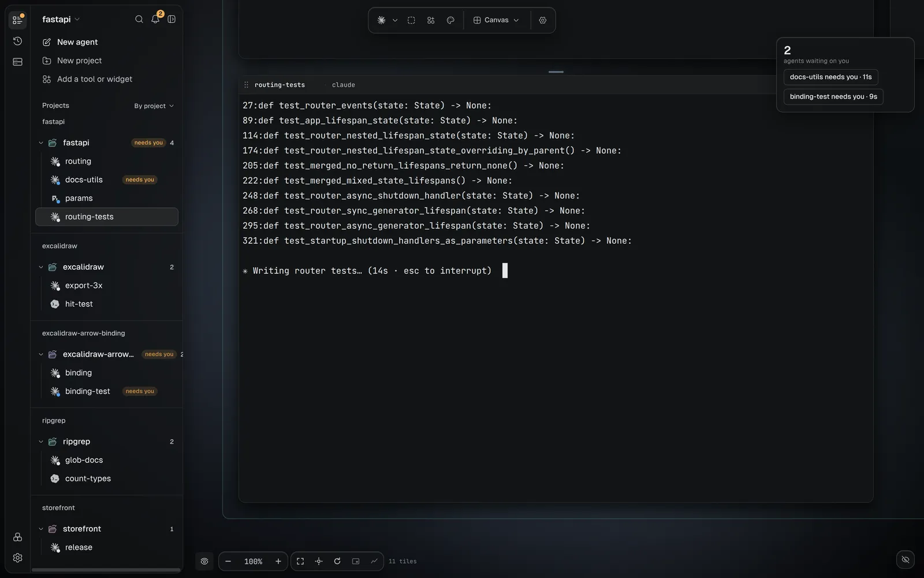
Task: Toggle the eye visibility button in bottom bar
Action: click(204, 561)
